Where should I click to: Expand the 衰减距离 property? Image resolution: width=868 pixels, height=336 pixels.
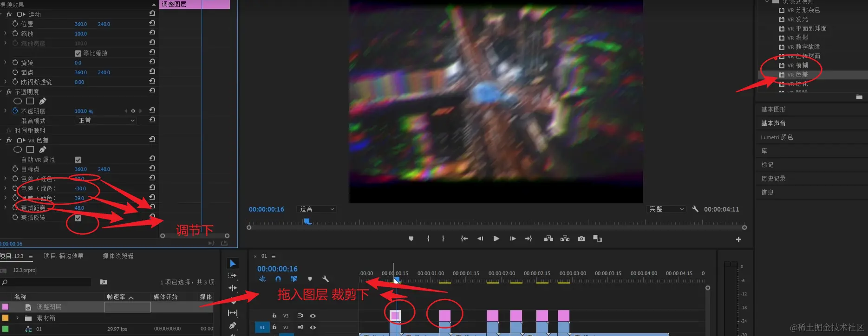point(6,207)
